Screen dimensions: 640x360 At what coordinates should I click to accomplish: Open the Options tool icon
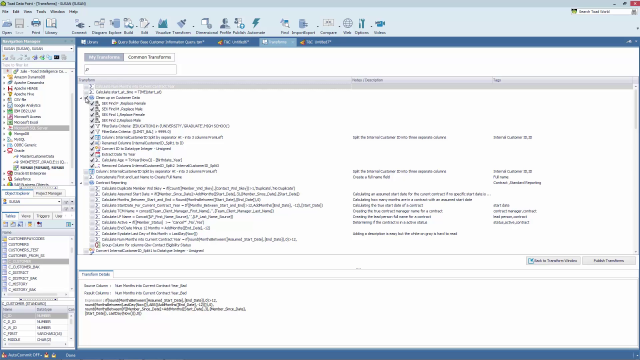(362, 25)
